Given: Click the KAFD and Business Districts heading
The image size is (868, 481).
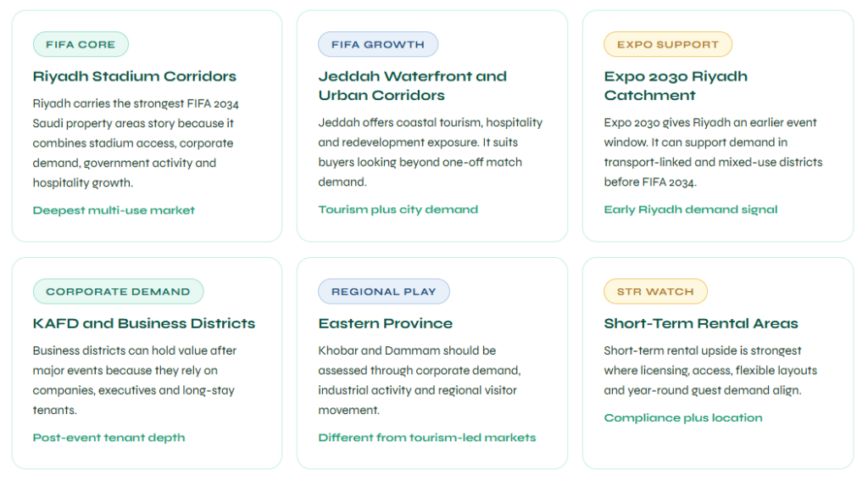Looking at the screenshot, I should (144, 323).
